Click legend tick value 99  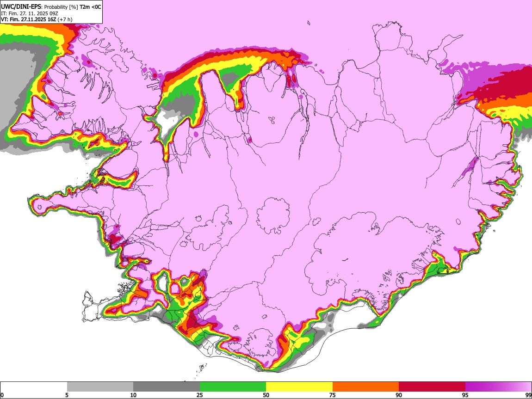[x=528, y=395]
